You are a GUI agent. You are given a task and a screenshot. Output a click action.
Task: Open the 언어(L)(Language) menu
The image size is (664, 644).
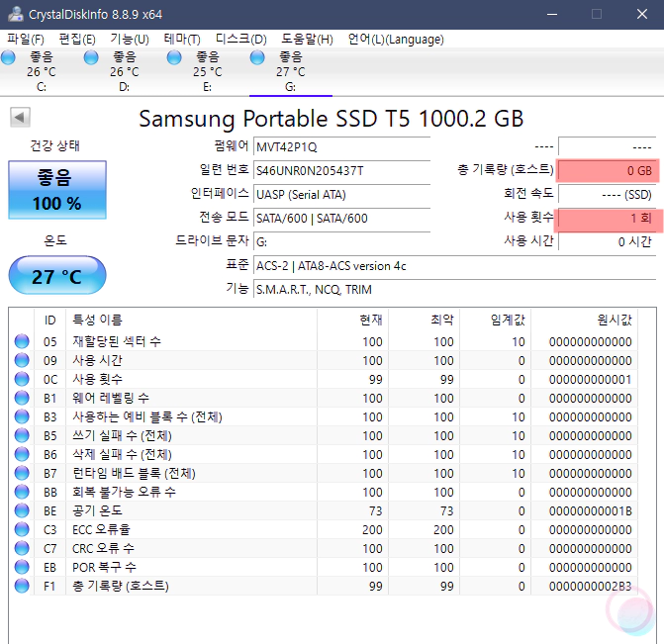pyautogui.click(x=396, y=40)
